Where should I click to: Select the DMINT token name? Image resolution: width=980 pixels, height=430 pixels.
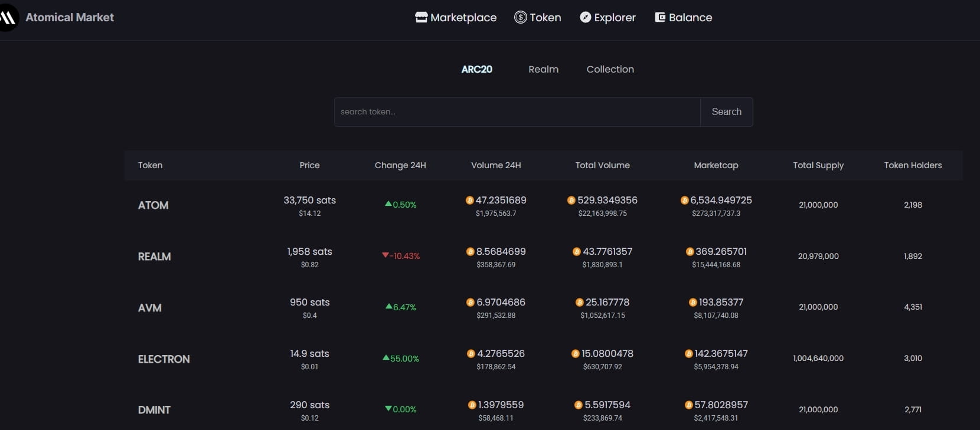coord(154,410)
